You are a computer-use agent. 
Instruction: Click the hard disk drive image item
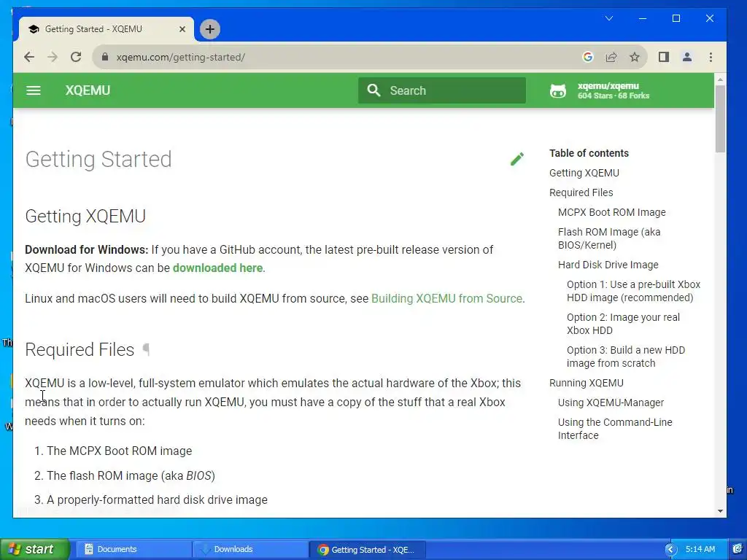click(157, 500)
